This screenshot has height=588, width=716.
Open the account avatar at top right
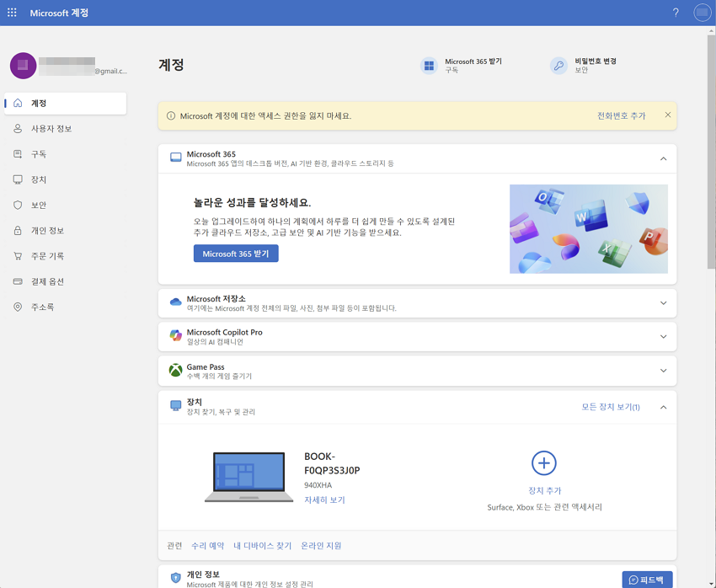pos(702,13)
